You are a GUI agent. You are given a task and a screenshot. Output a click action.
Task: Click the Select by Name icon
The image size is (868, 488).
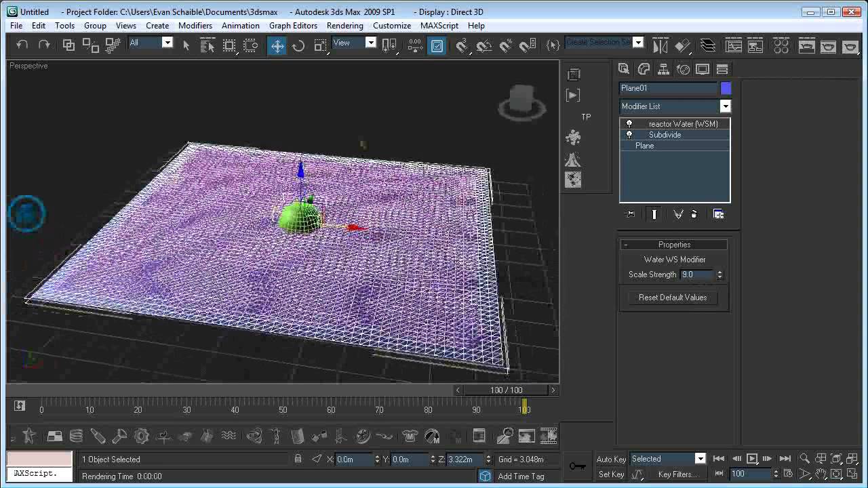208,45
